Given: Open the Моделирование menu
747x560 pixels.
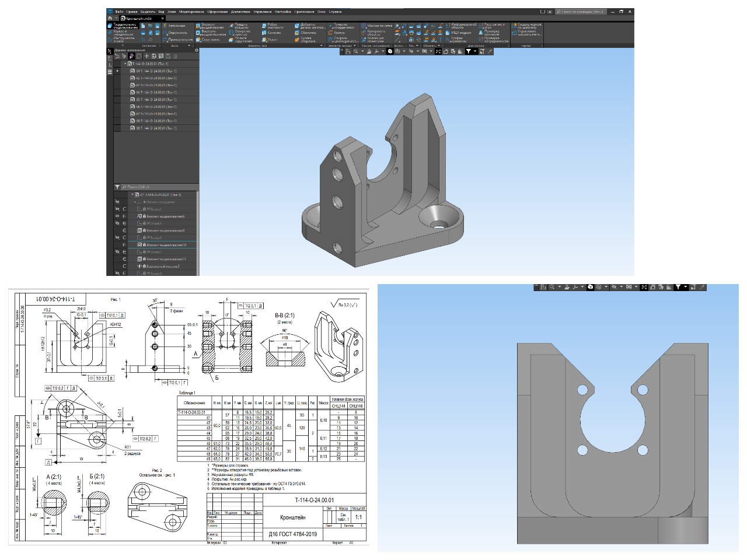Looking at the screenshot, I should (x=191, y=12).
